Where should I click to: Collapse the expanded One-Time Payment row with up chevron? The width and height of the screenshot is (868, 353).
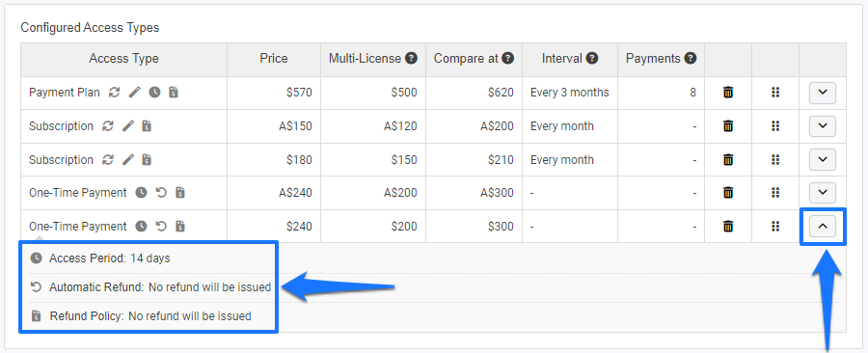coord(823,227)
